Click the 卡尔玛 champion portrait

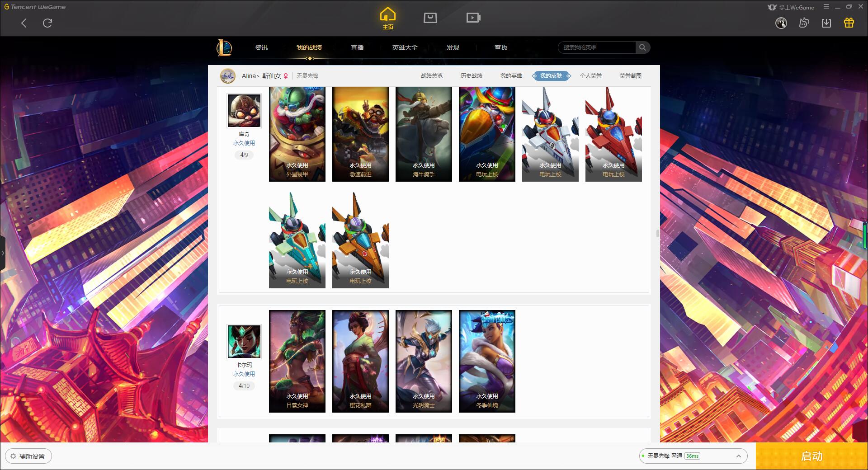point(244,342)
